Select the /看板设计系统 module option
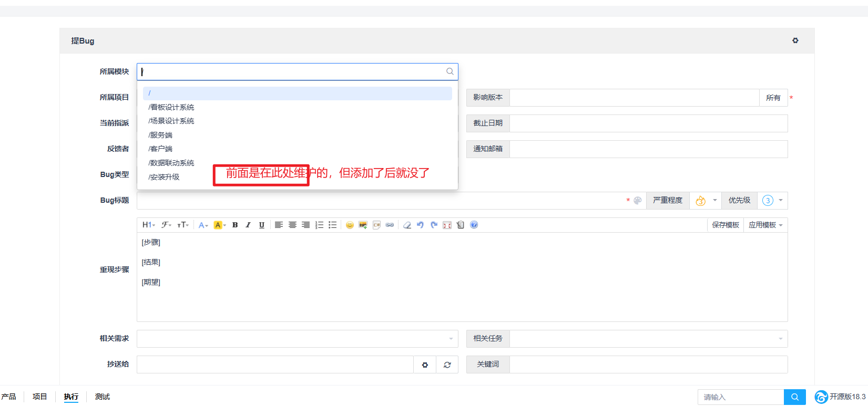The height and width of the screenshot is (406, 868). pyautogui.click(x=298, y=107)
